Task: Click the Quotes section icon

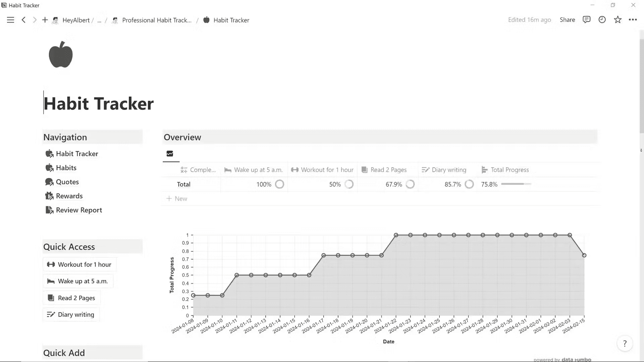Action: click(x=49, y=182)
